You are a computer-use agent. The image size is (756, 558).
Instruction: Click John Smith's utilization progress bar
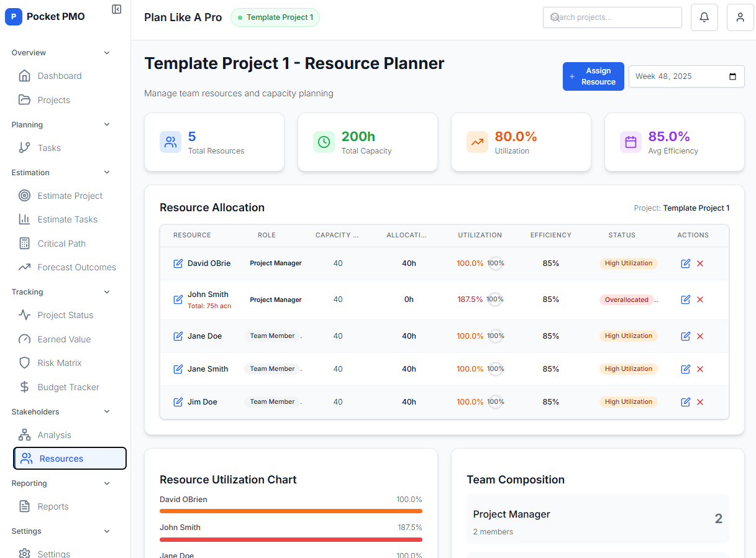coord(291,539)
